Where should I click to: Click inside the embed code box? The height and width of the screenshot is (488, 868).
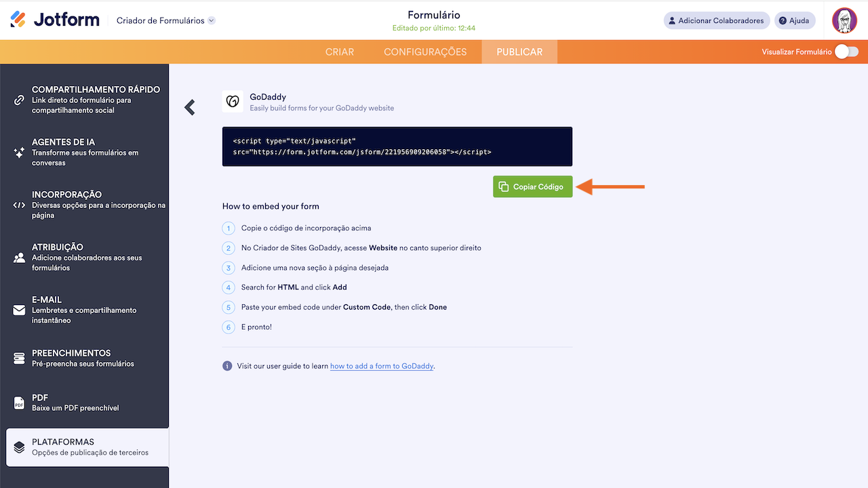pos(397,146)
